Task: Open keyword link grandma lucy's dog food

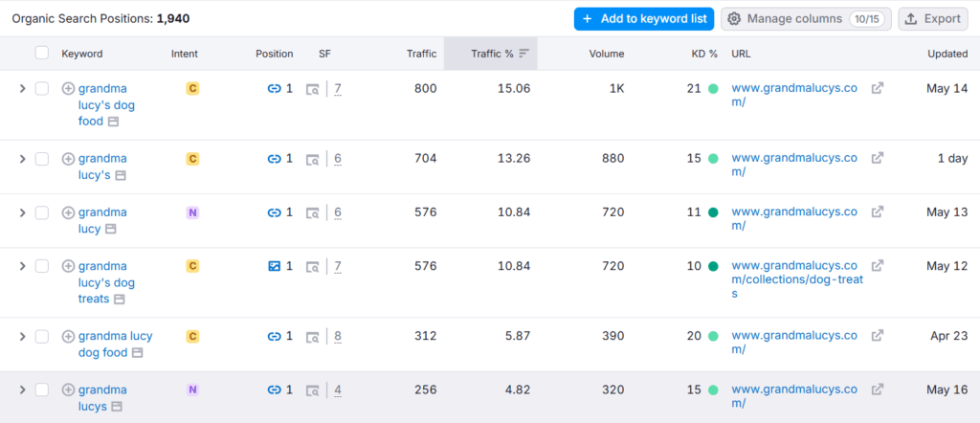Action: click(x=104, y=105)
